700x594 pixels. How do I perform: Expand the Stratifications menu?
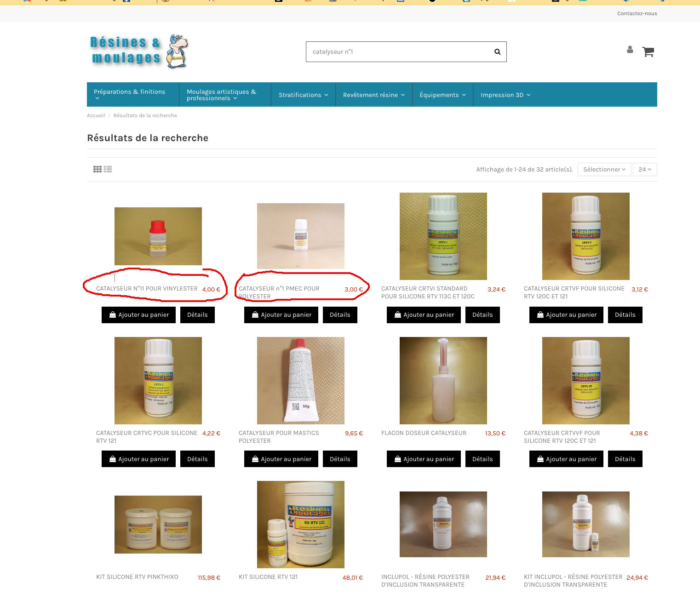click(x=304, y=95)
